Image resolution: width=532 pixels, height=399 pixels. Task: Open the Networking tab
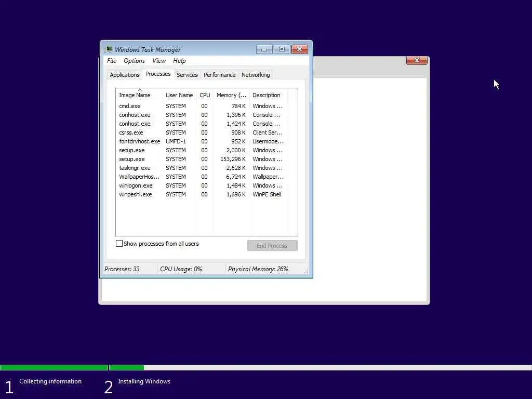tap(256, 75)
